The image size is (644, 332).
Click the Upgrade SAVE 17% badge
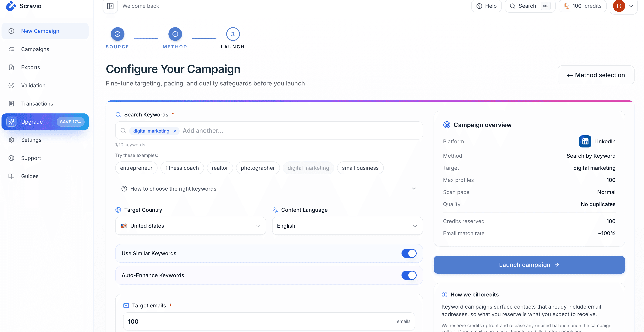[x=70, y=122]
